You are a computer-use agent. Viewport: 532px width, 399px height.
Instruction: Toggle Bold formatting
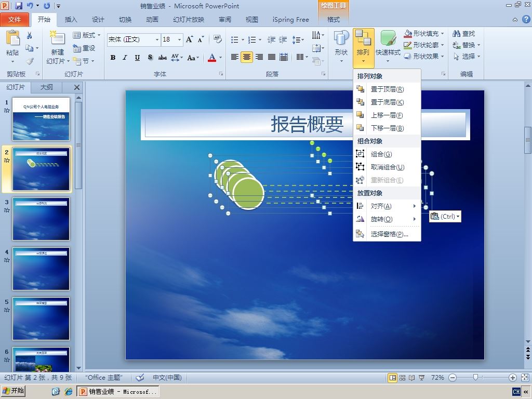[x=113, y=57]
